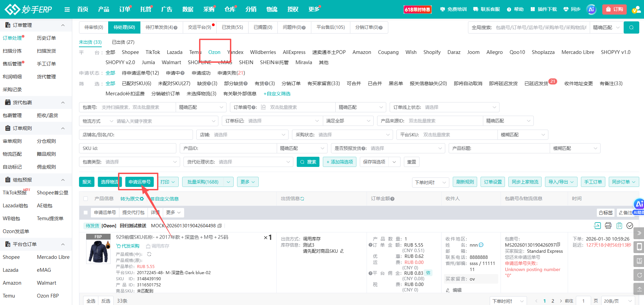Click the 报关 button

[87, 182]
